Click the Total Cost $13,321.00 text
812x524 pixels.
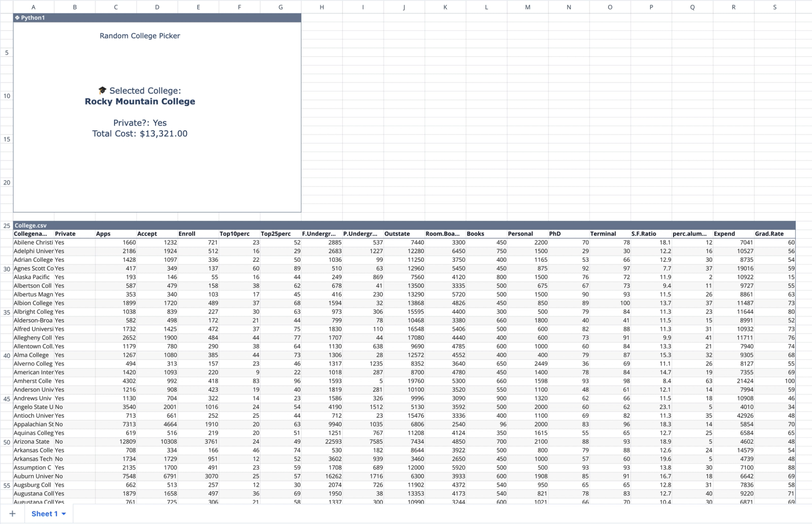140,133
